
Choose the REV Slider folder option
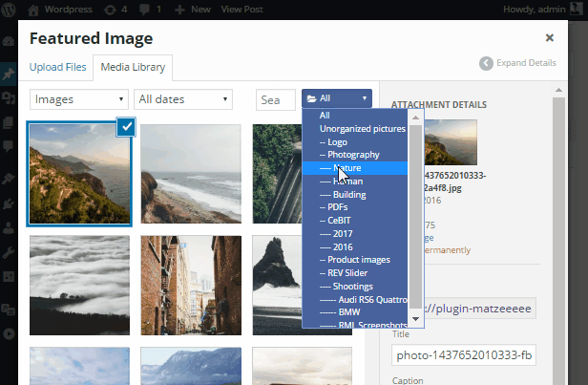point(355,273)
